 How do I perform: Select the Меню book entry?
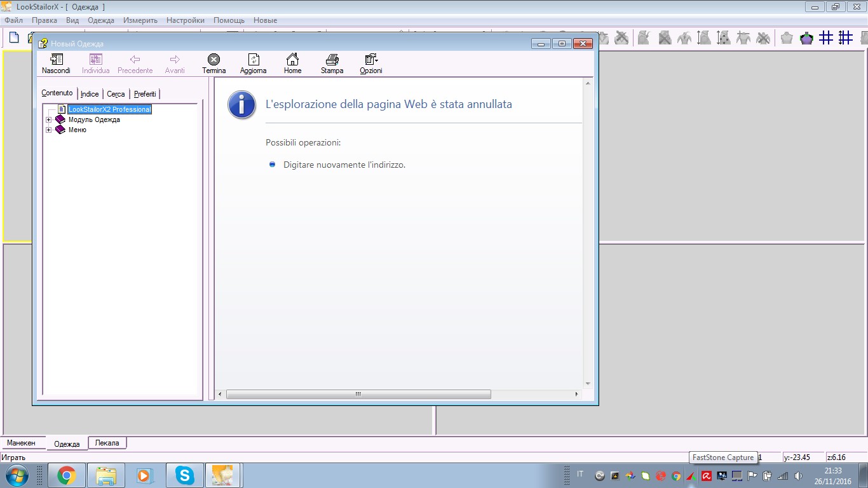point(78,130)
